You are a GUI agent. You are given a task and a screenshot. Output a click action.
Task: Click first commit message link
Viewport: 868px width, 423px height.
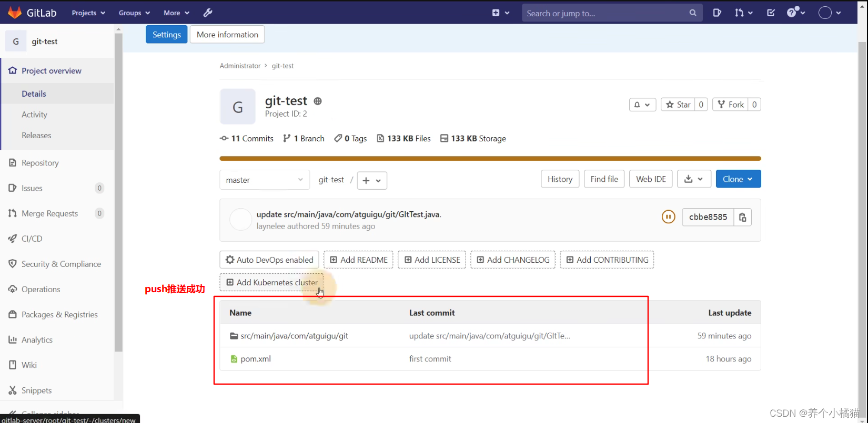(x=430, y=359)
